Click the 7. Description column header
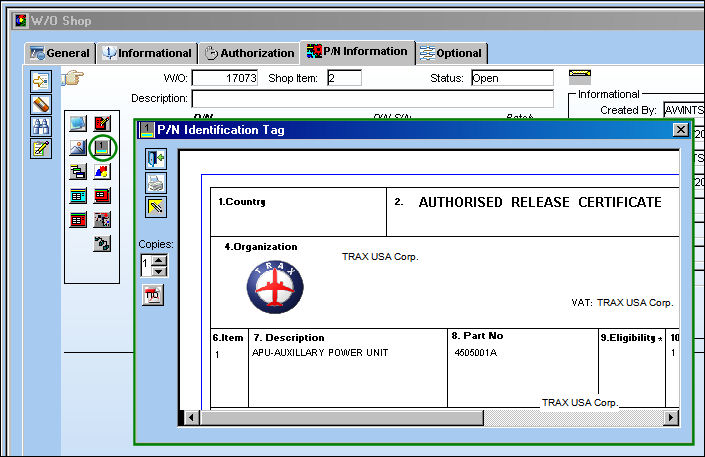 289,338
